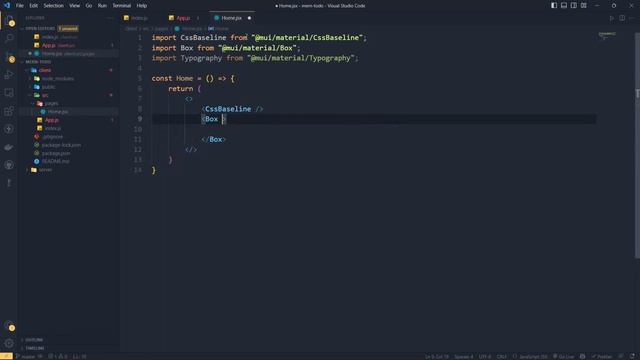Open the Extensions view
This screenshot has height=360, width=640.
[9, 111]
